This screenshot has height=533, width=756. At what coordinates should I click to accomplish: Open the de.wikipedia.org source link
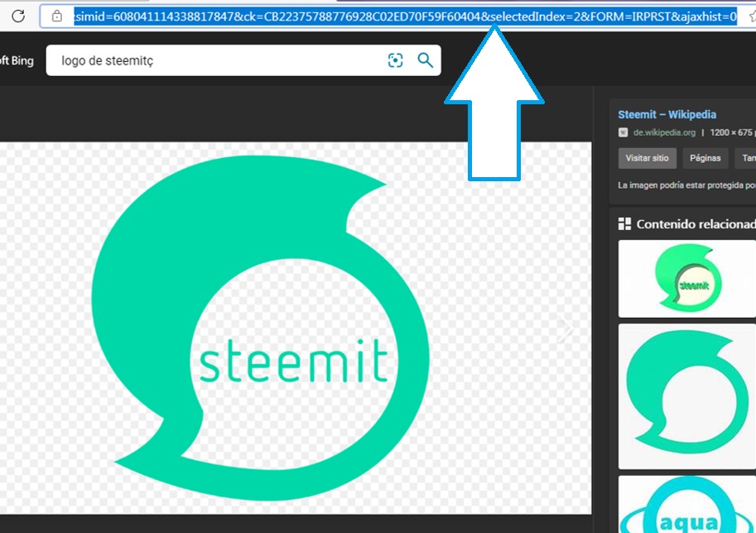(x=664, y=132)
